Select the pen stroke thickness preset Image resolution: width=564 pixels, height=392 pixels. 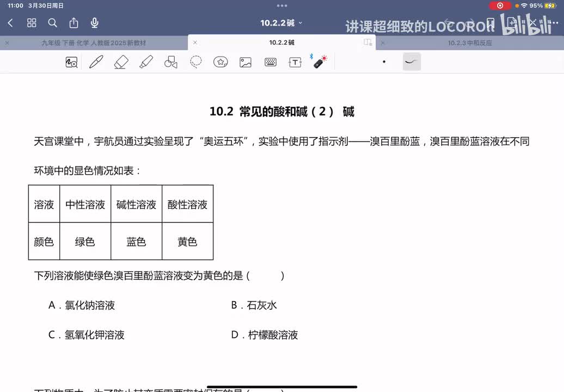412,62
